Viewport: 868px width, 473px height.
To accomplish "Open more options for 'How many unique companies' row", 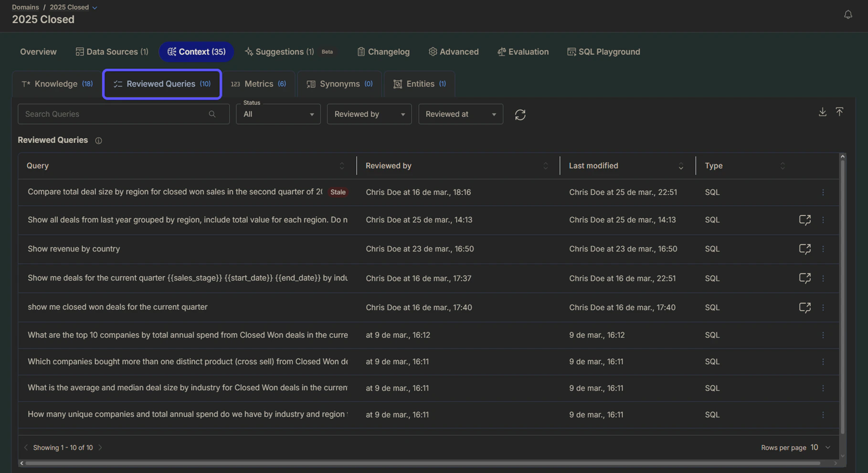I will [823, 415].
